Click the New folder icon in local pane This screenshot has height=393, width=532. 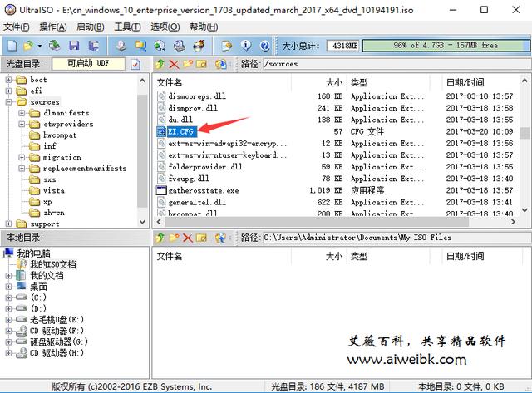point(174,238)
